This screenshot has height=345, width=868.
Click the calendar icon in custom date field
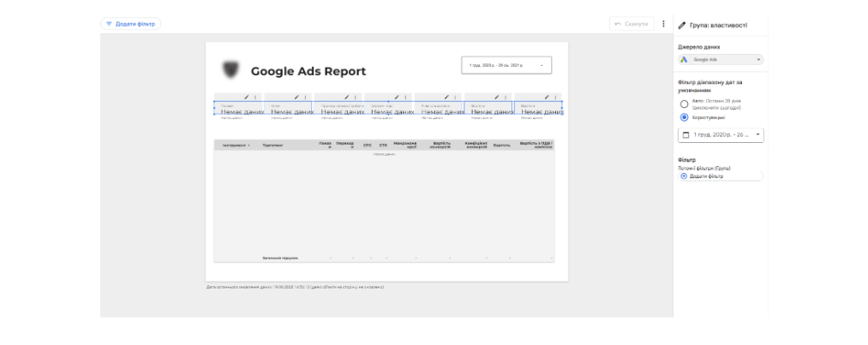685,135
